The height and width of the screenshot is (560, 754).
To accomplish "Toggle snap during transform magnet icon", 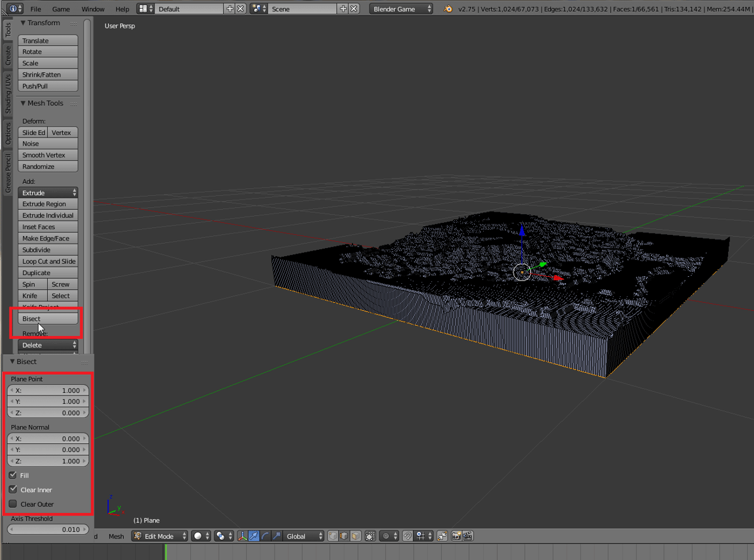I will (x=407, y=536).
